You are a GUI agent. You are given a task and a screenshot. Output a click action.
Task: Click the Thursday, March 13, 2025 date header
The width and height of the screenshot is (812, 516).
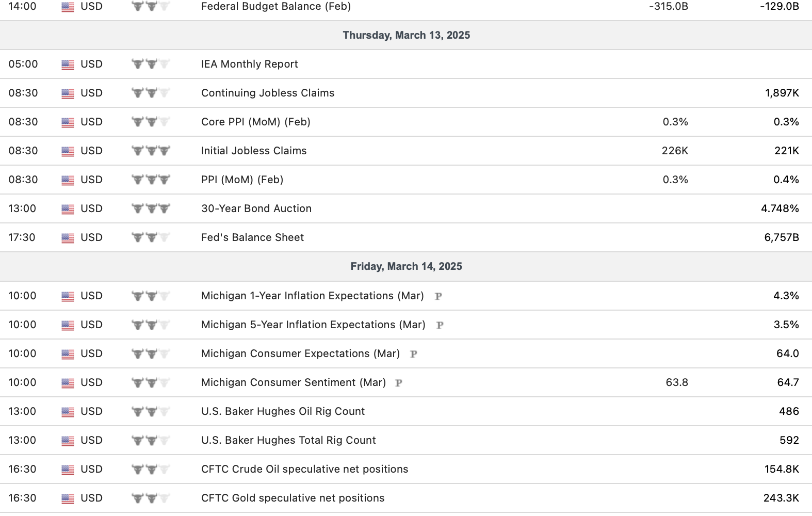click(406, 35)
